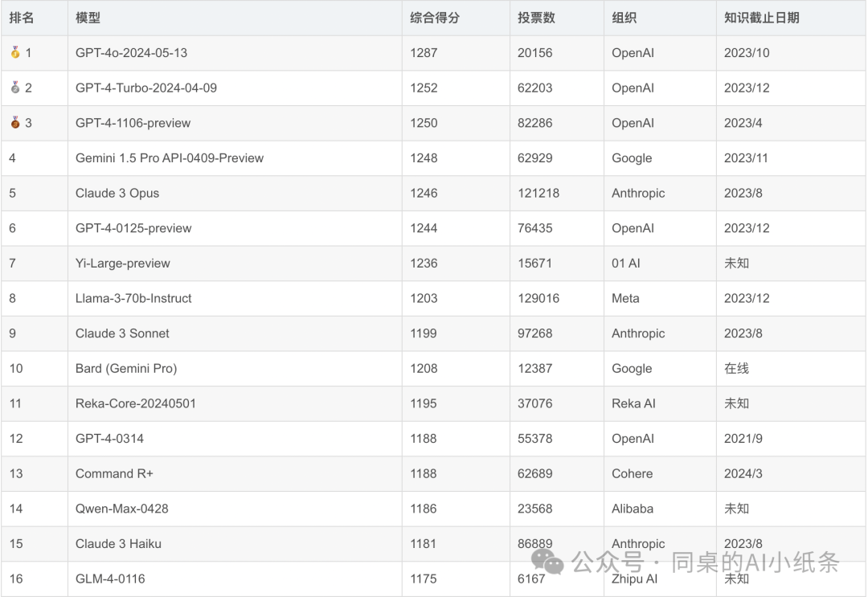Click the vote count 82286
Image resolution: width=868 pixels, height=597 pixels.
534,123
